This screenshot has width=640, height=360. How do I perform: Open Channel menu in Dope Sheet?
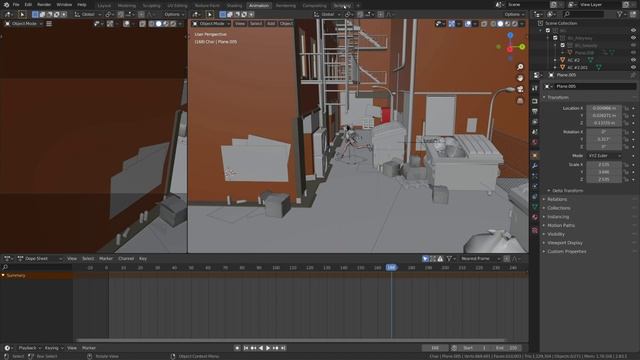coord(126,258)
